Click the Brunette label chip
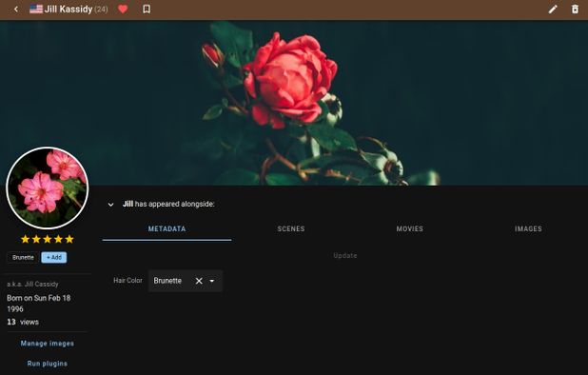This screenshot has width=588, height=375. click(23, 258)
